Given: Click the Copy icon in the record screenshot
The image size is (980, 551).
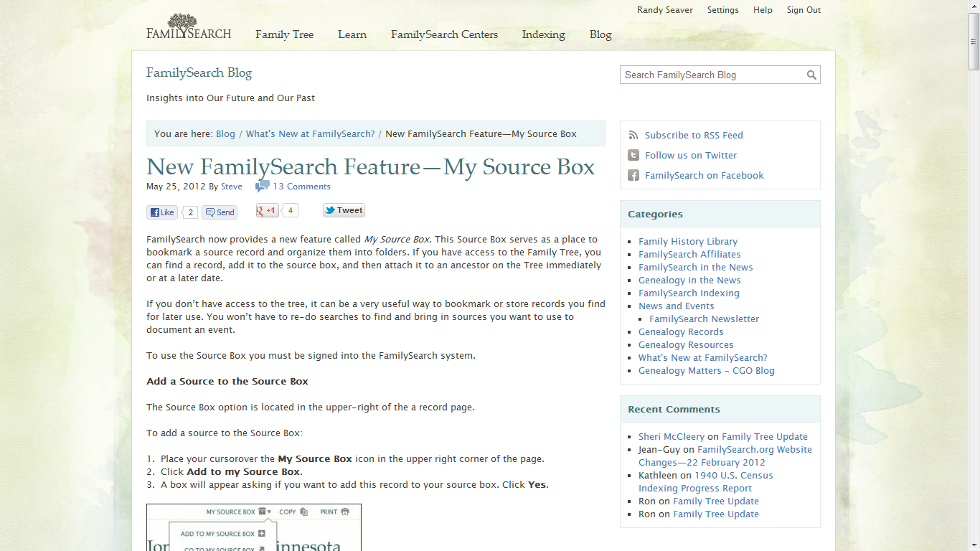Looking at the screenshot, I should tap(303, 512).
